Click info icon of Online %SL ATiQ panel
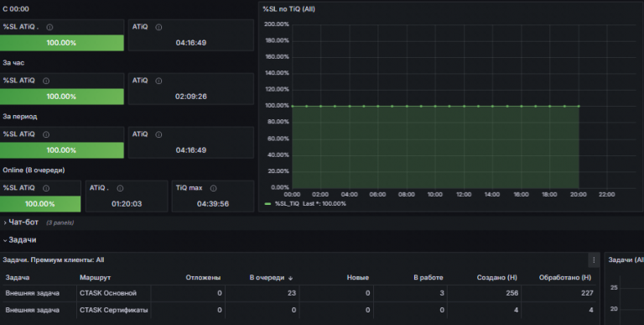 coord(46,188)
